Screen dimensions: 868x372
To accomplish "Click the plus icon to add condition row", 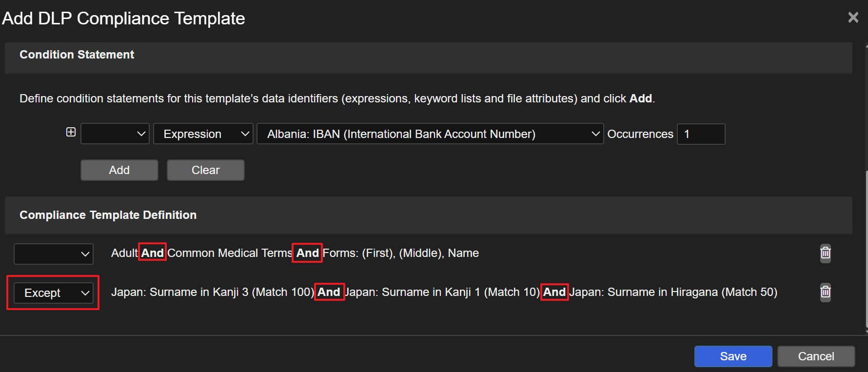I will pos(71,132).
